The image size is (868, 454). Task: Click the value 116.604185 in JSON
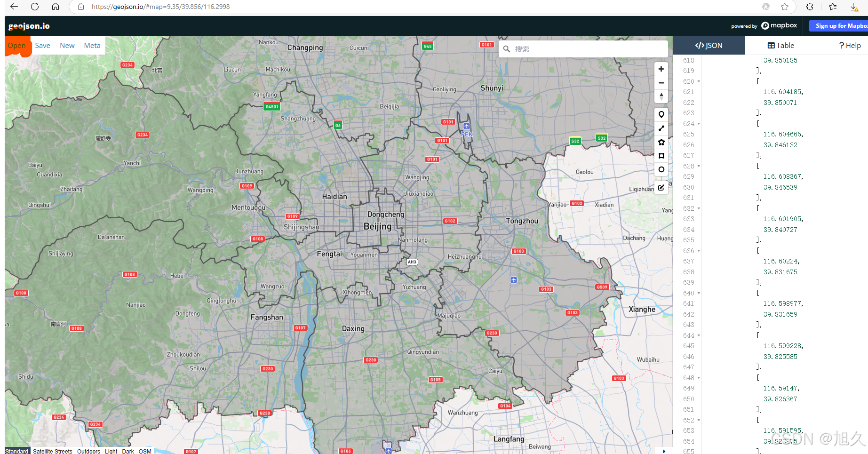point(782,92)
